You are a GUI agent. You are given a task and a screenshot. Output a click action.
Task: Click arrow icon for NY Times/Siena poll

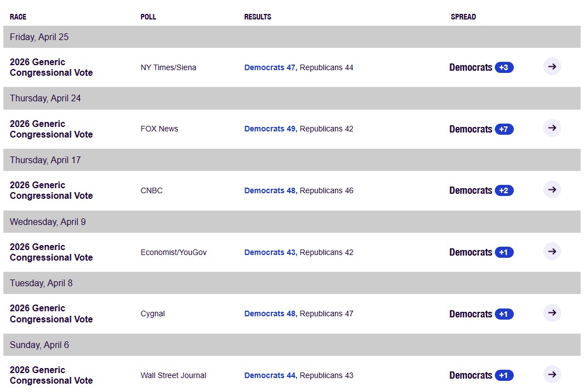[552, 67]
